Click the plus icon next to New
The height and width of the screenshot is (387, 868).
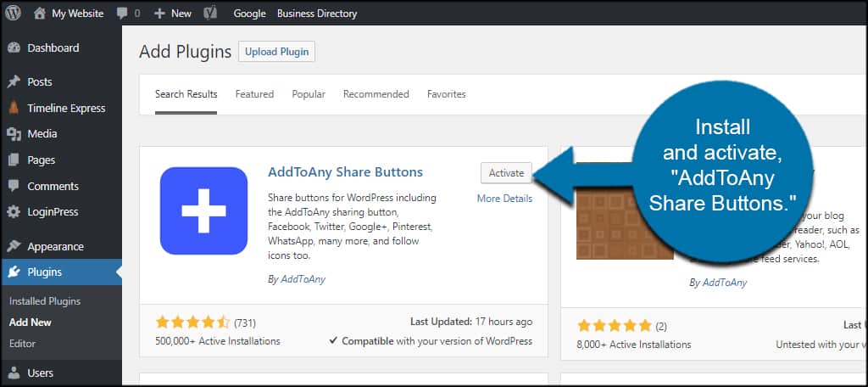[x=159, y=14]
